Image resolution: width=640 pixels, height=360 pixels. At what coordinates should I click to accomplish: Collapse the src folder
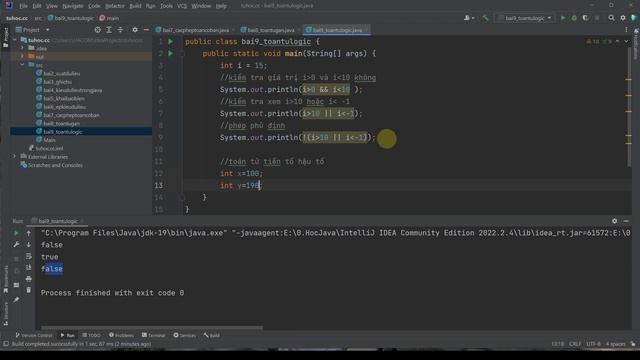(x=22, y=65)
